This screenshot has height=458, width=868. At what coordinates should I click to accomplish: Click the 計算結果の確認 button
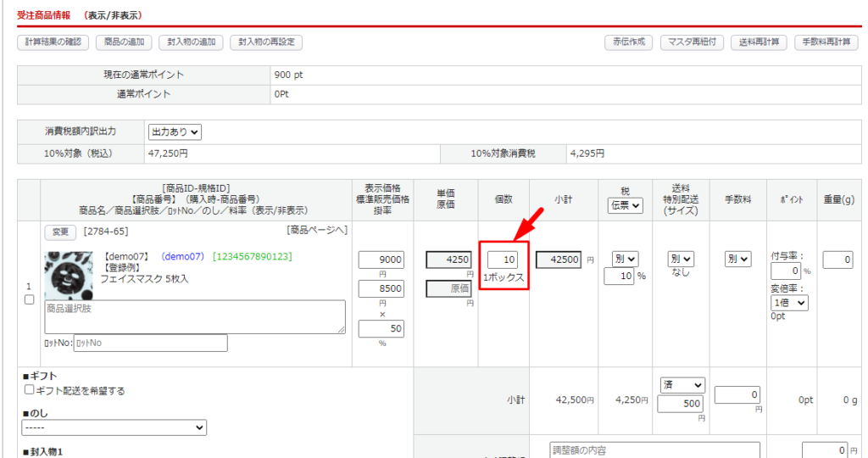[x=53, y=42]
